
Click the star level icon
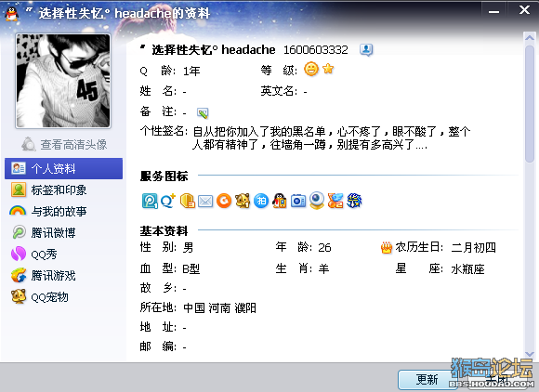coord(328,69)
